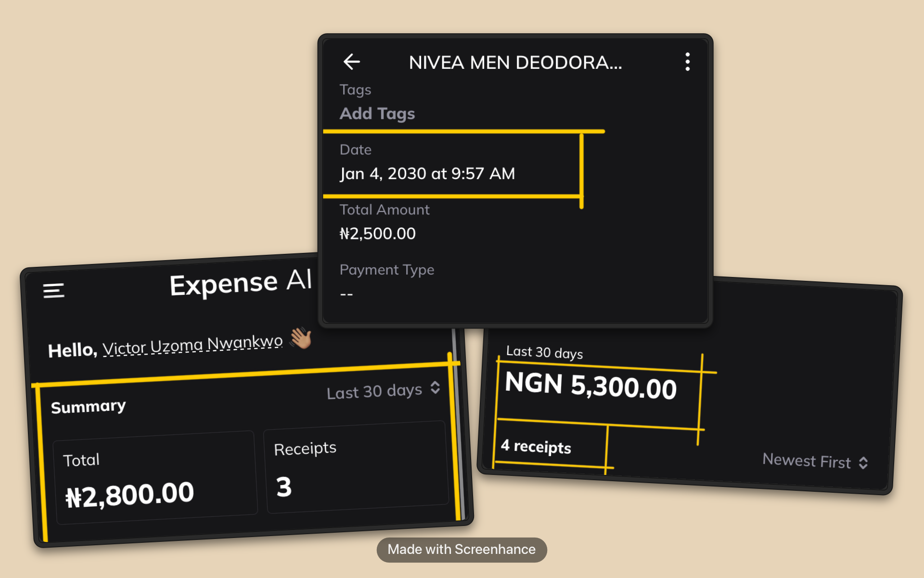924x578 pixels.
Task: Expand the Summary Last 30 days dropdown
Action: (x=383, y=391)
